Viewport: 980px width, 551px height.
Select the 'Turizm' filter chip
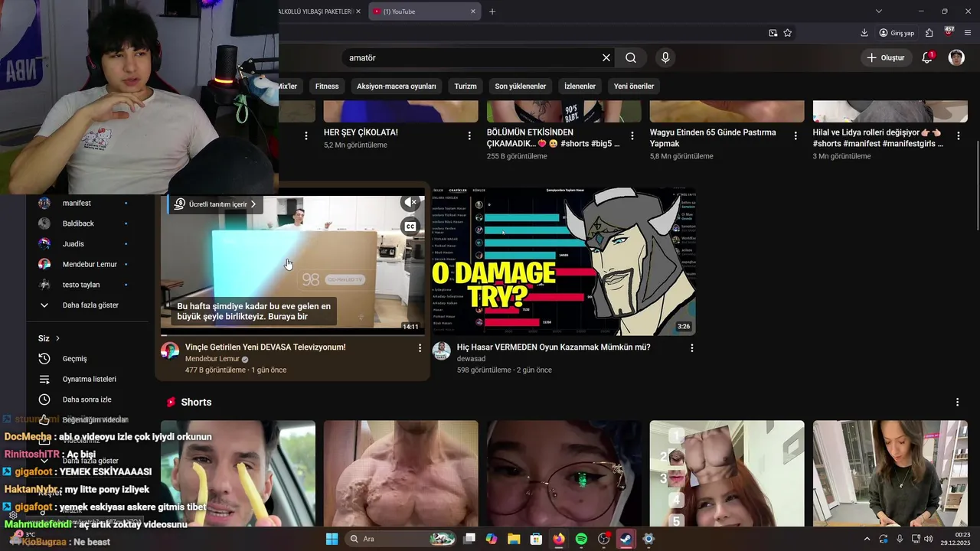tap(465, 86)
